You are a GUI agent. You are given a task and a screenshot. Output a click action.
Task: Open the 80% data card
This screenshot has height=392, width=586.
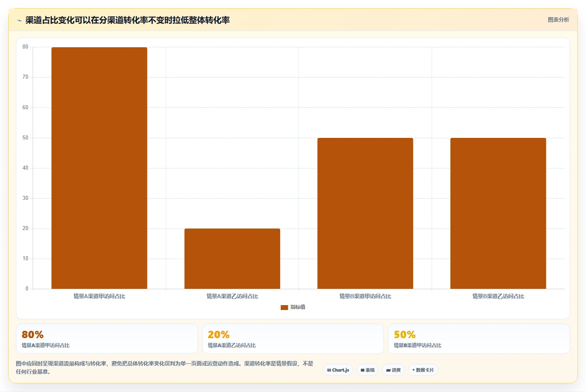coord(107,339)
